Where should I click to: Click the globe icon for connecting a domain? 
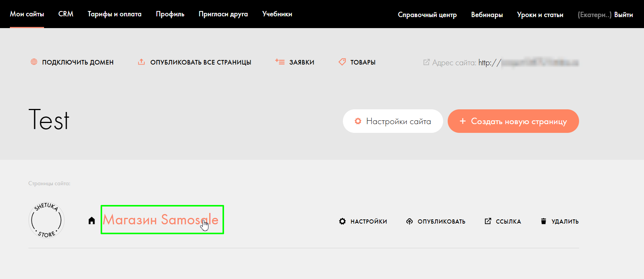click(x=34, y=61)
